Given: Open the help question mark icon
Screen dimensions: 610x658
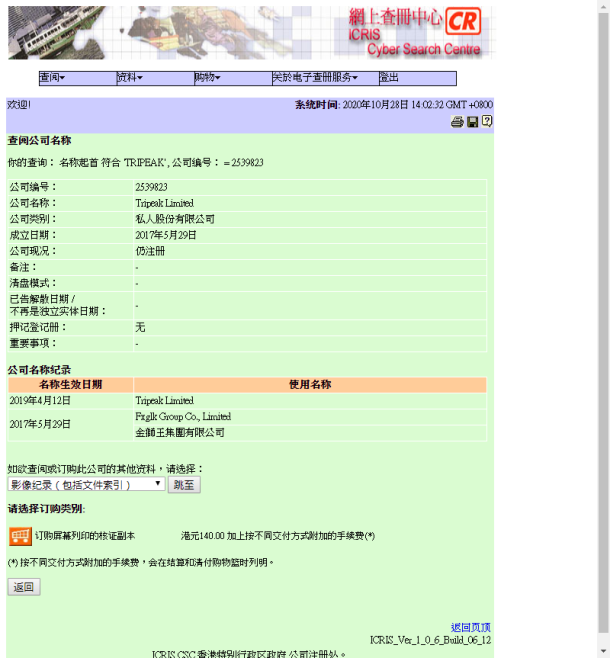Looking at the screenshot, I should pos(487,121).
